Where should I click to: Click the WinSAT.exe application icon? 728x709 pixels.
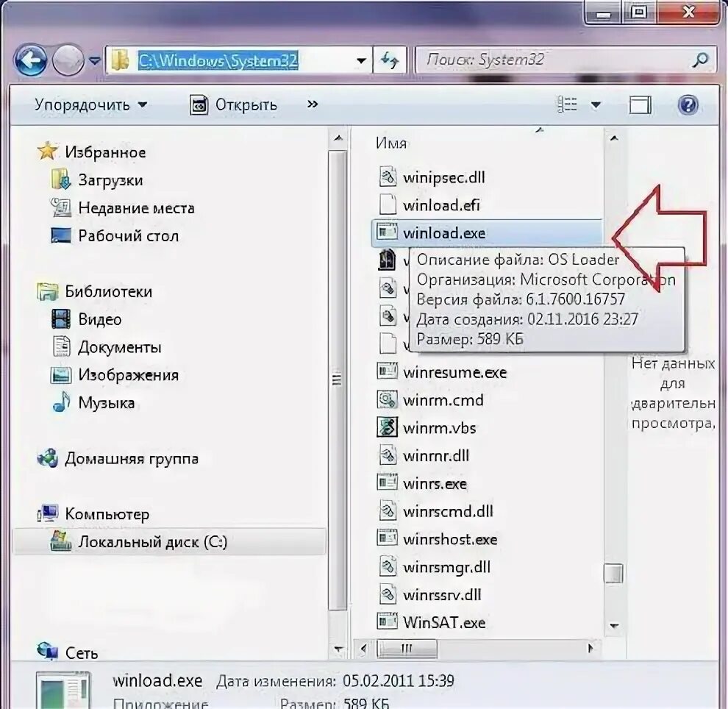[x=387, y=621]
